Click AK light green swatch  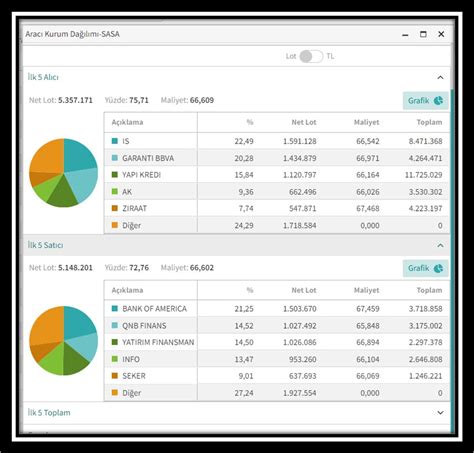point(115,192)
